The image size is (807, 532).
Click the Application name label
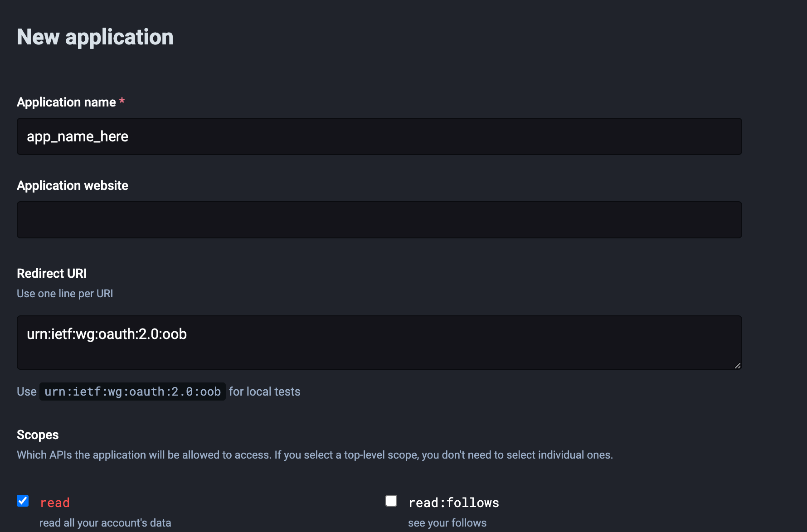click(x=66, y=102)
